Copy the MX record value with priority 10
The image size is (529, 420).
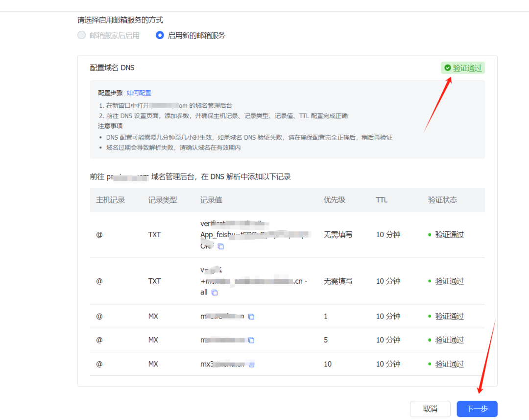pos(252,364)
